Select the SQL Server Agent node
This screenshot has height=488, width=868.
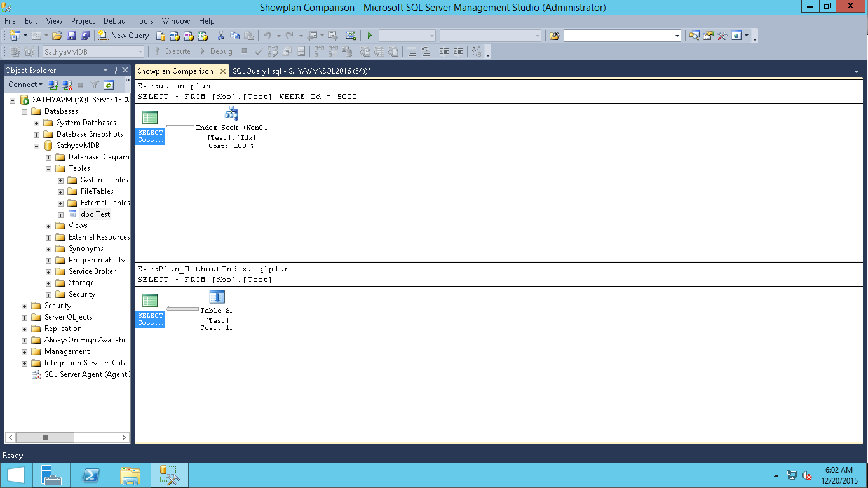tap(86, 374)
